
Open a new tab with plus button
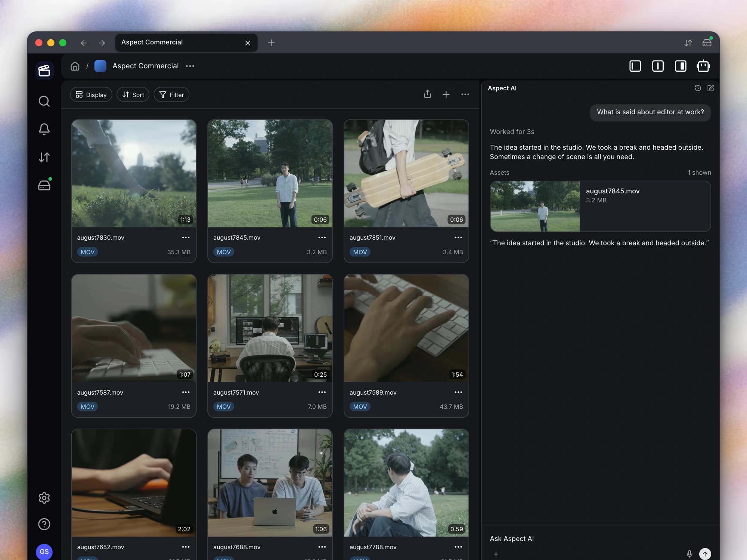pos(271,43)
